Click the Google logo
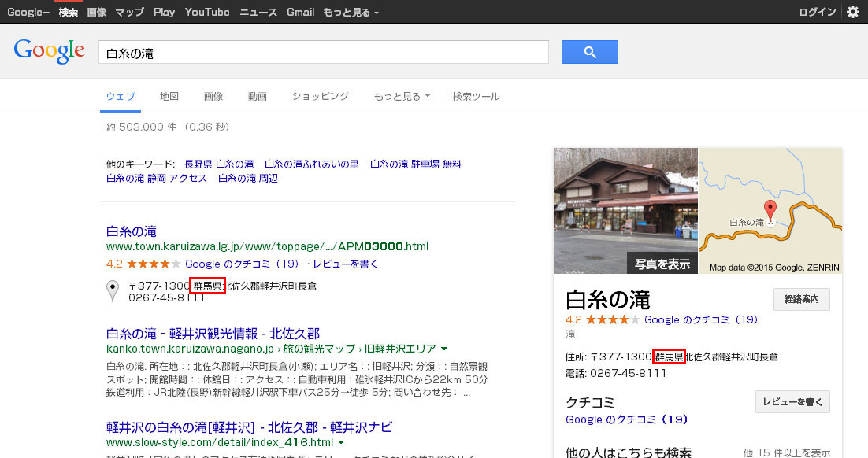This screenshot has height=458, width=868. click(x=50, y=51)
